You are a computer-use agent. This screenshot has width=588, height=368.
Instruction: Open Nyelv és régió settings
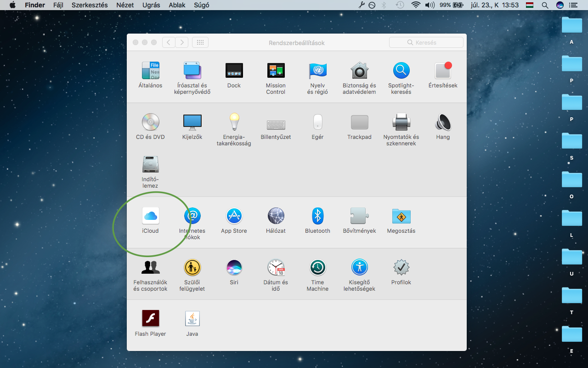coord(317,78)
